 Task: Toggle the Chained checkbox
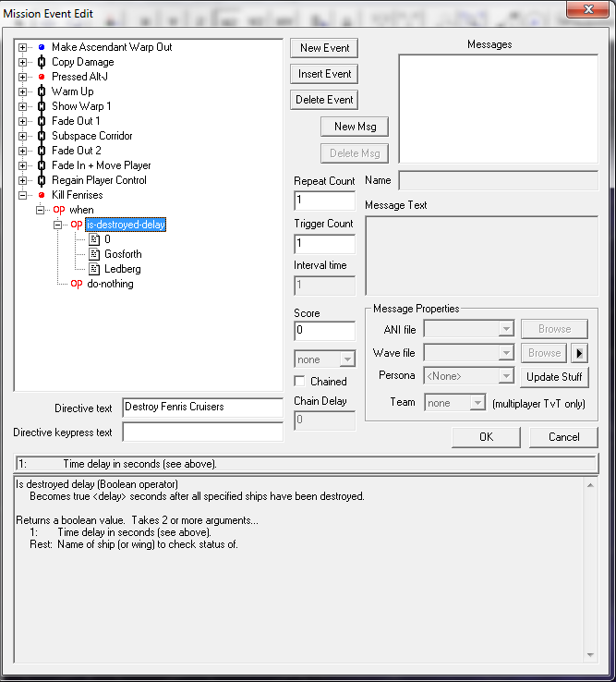pos(299,382)
